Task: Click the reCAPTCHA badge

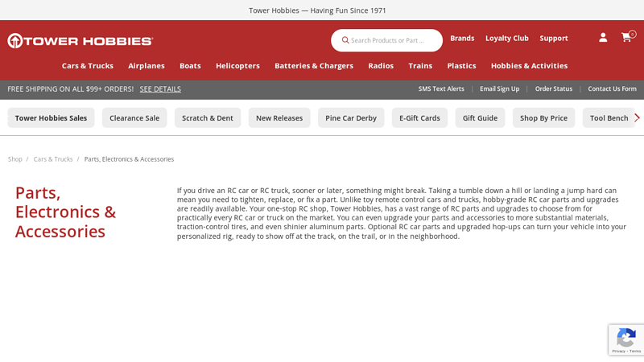Action: coord(625,340)
